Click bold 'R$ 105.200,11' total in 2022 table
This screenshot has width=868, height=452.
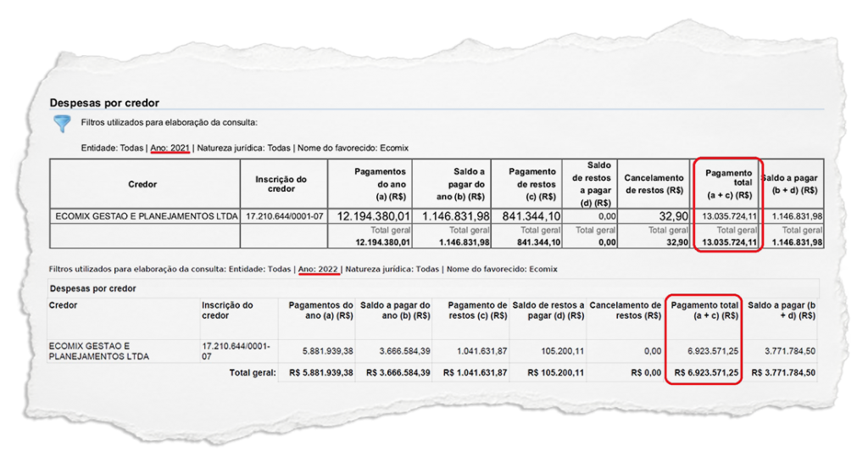click(556, 373)
